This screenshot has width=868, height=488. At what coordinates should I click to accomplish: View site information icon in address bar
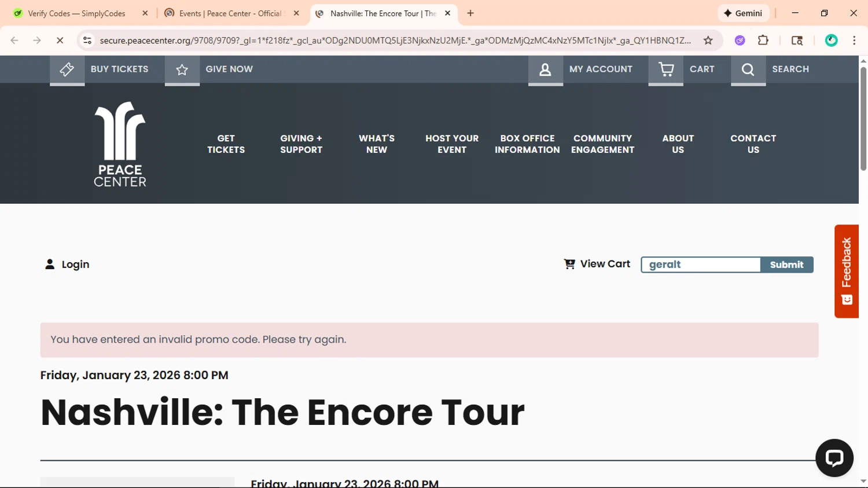click(87, 41)
